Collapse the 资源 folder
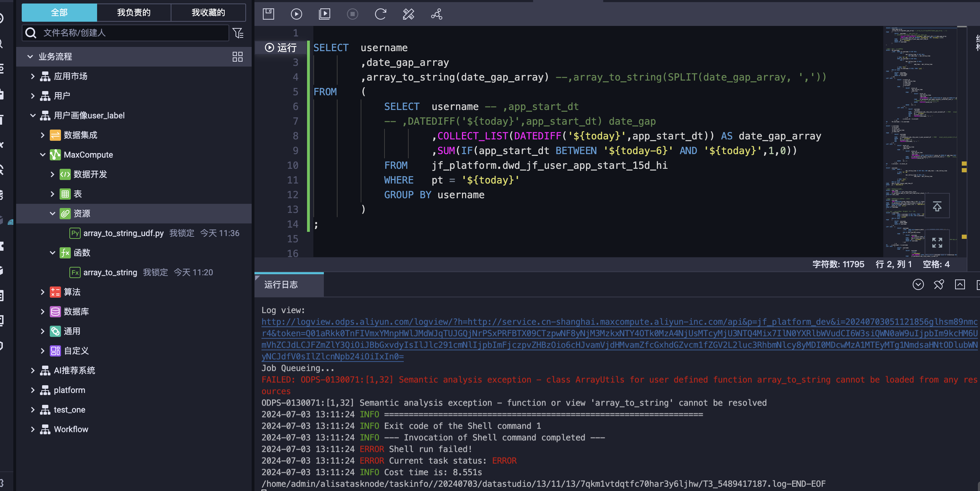The image size is (980, 491). tap(53, 214)
